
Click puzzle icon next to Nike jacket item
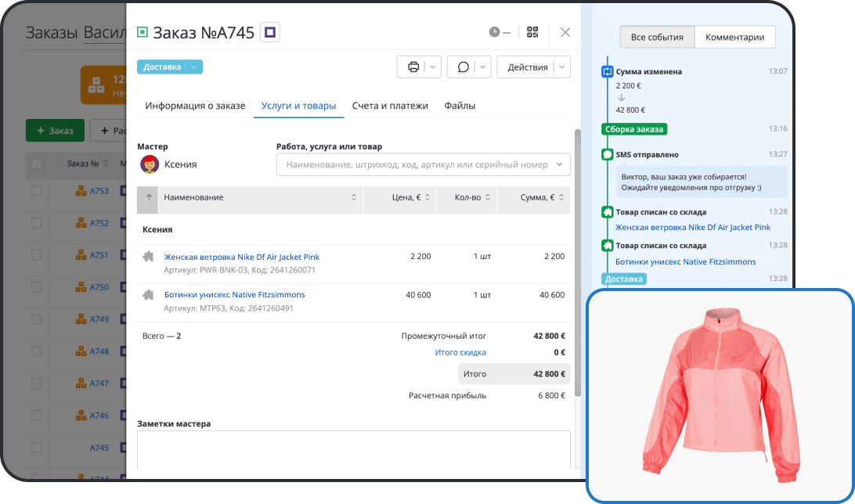tap(148, 257)
